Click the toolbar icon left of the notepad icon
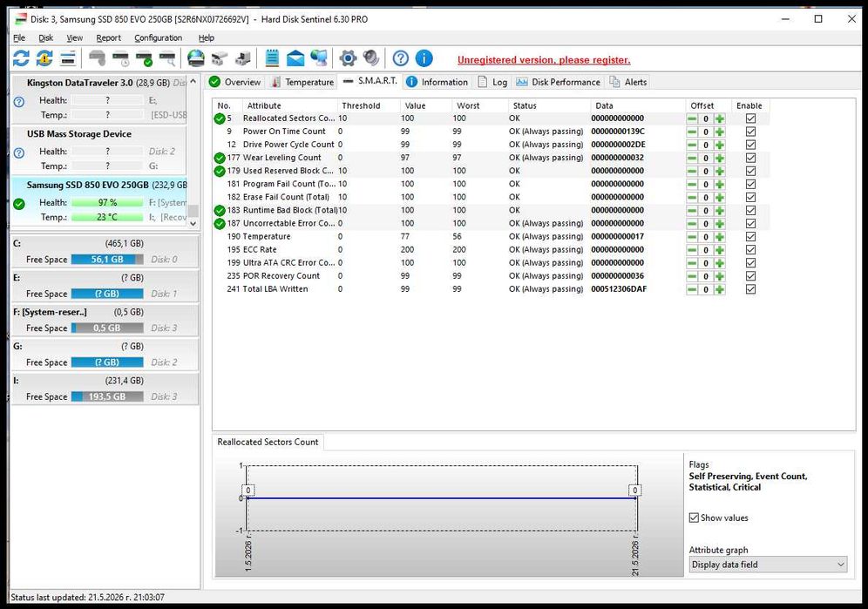868x609 pixels. (242, 58)
